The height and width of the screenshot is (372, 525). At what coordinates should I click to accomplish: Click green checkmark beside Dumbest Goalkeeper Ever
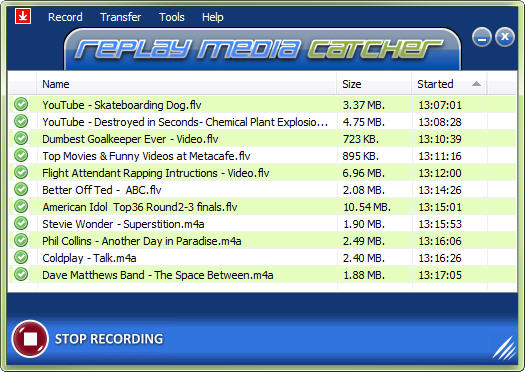(x=21, y=138)
